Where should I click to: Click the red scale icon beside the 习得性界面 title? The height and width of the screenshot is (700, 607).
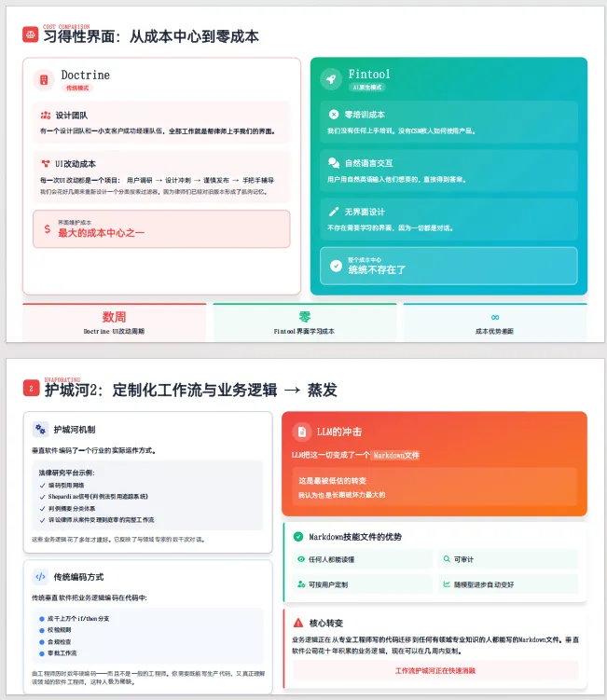31,34
